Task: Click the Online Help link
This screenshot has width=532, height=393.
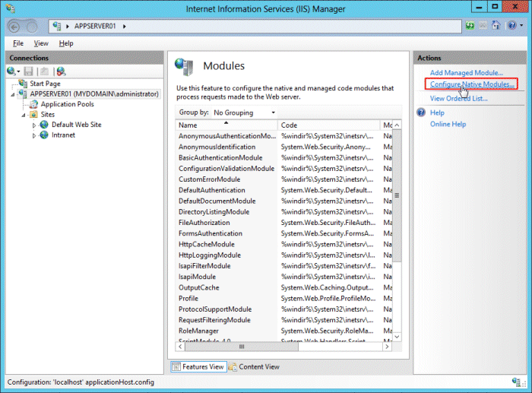Action: 448,124
